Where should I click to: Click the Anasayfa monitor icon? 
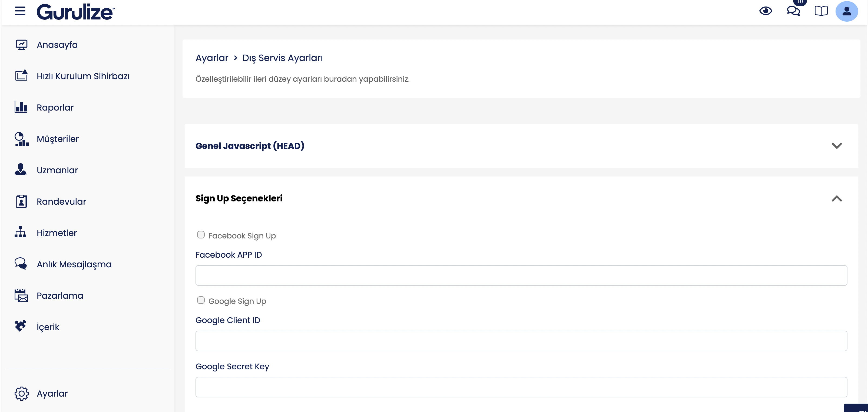pyautogui.click(x=21, y=45)
